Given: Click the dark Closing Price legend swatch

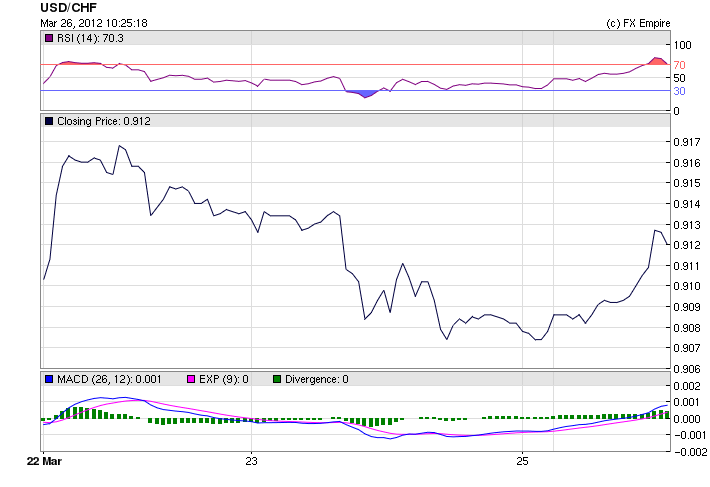Looking at the screenshot, I should tap(49, 121).
